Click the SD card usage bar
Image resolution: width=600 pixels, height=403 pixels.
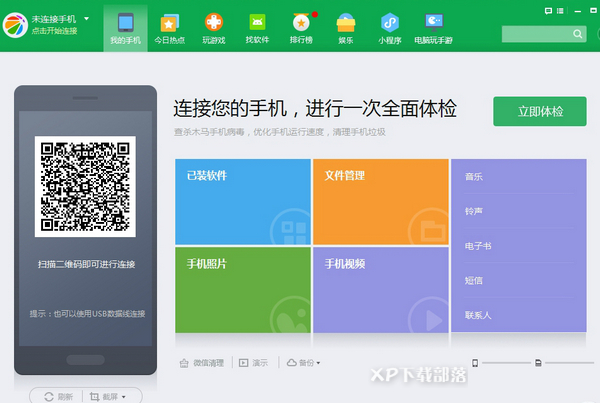[569, 363]
